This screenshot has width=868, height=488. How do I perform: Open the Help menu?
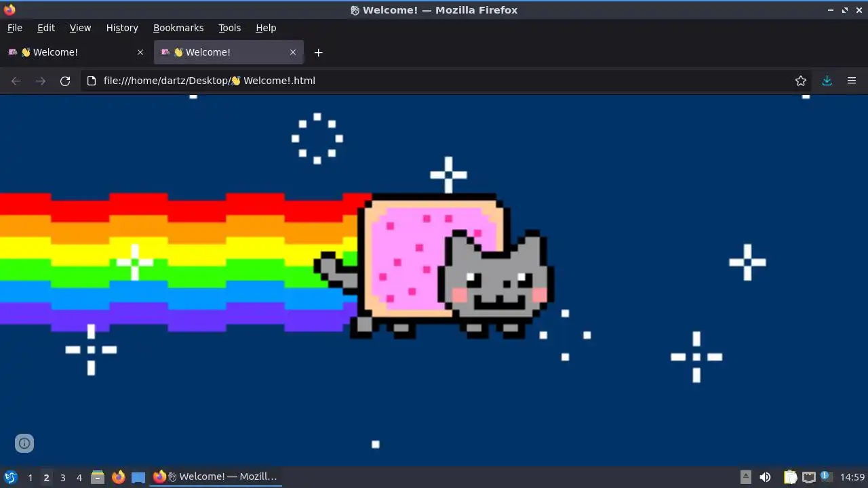[266, 28]
